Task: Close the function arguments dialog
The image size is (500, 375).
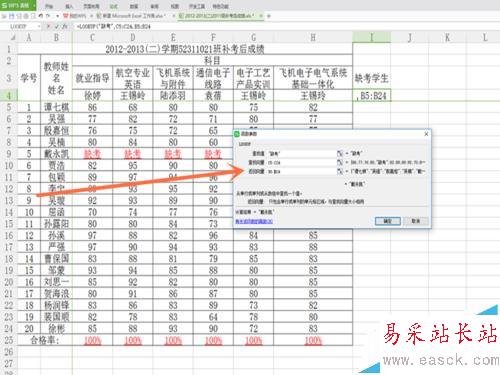Action: [426, 134]
